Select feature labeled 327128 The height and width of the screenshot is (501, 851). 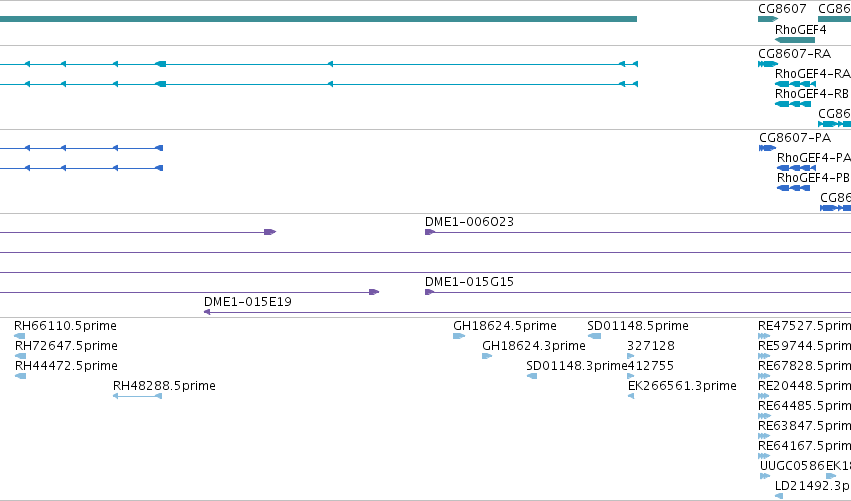pos(651,346)
